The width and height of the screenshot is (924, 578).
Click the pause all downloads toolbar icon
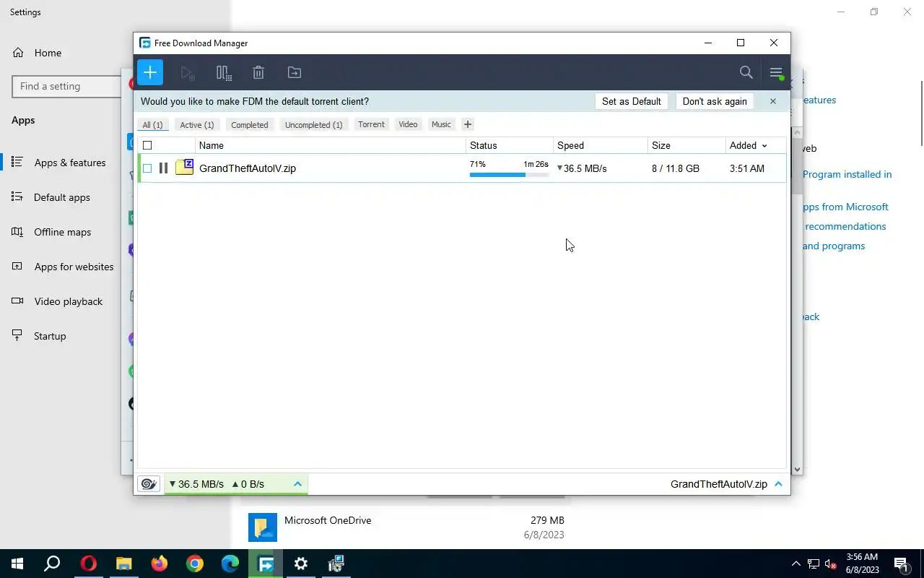224,72
